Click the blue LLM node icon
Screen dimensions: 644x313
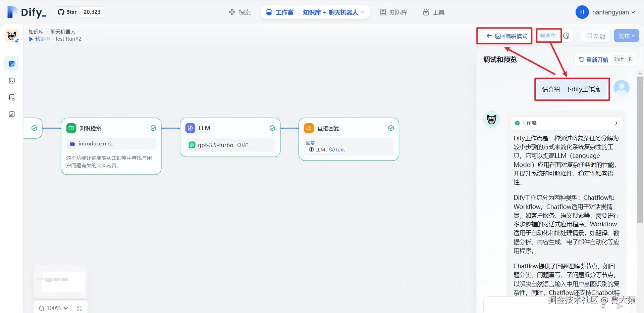190,128
